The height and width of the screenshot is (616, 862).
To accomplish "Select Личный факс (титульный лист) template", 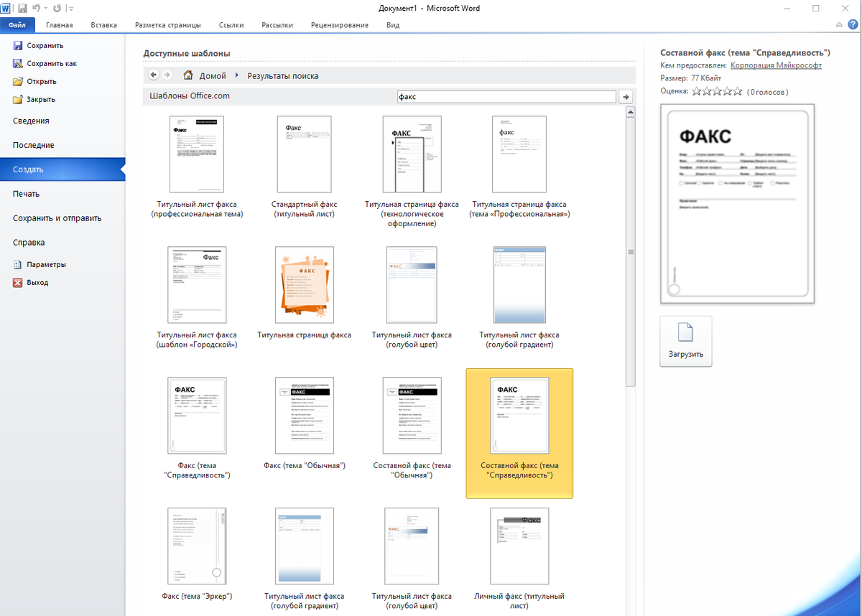I will [519, 559].
